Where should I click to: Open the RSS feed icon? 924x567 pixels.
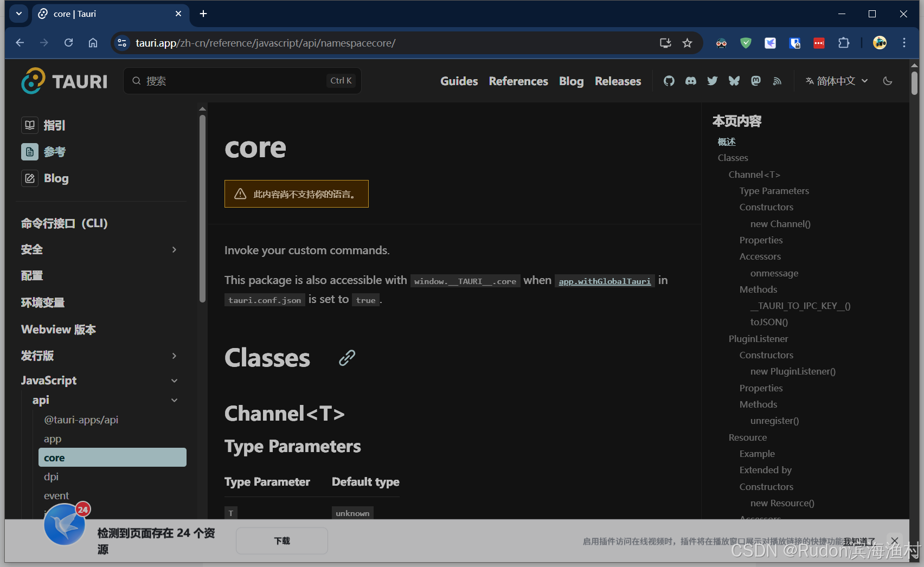[x=777, y=81]
